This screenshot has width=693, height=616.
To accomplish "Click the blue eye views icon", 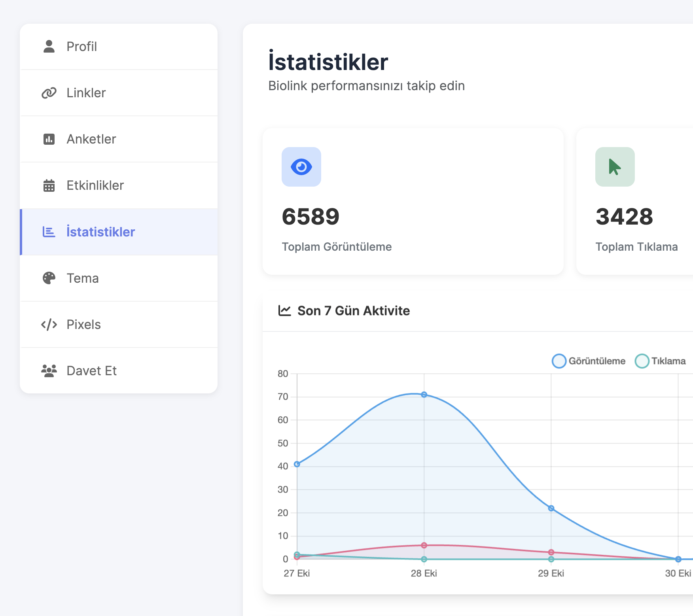I will coord(301,167).
